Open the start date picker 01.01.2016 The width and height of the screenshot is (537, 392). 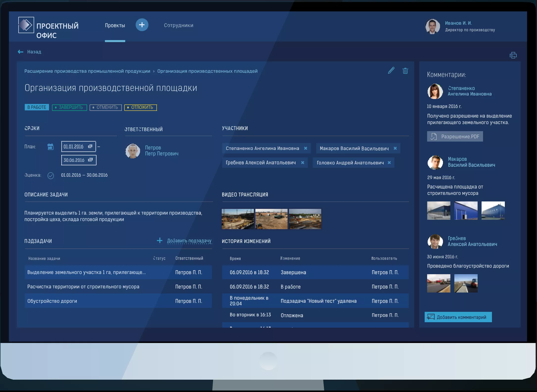click(78, 147)
